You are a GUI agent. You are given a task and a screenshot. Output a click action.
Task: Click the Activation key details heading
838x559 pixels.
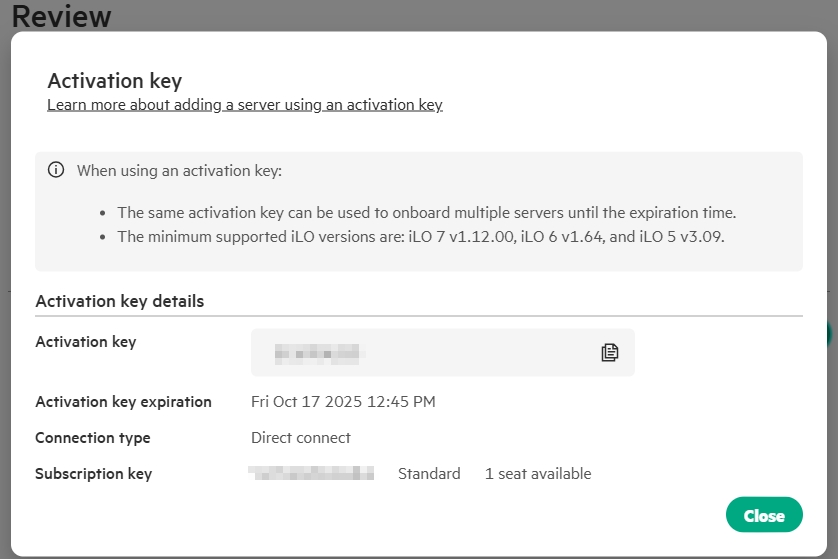pos(119,301)
